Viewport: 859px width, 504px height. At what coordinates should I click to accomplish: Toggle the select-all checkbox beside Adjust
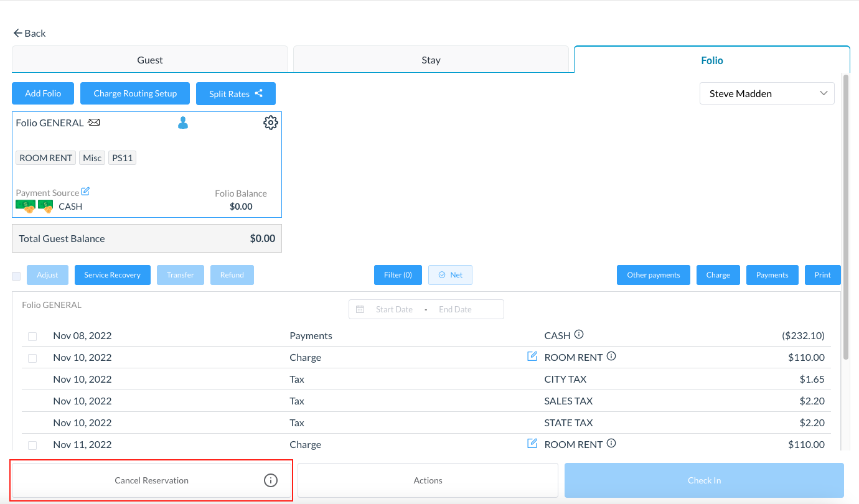click(16, 276)
